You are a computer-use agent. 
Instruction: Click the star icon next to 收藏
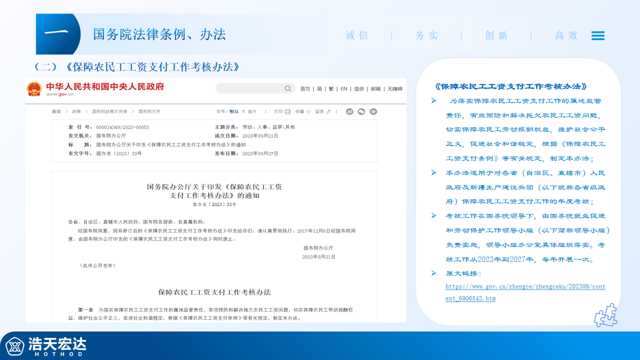coord(309,111)
